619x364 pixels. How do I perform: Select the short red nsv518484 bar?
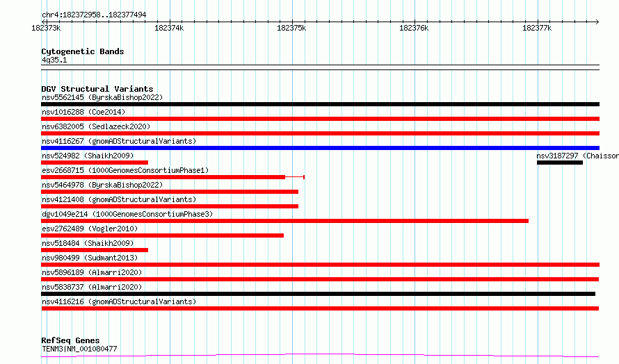[95, 250]
